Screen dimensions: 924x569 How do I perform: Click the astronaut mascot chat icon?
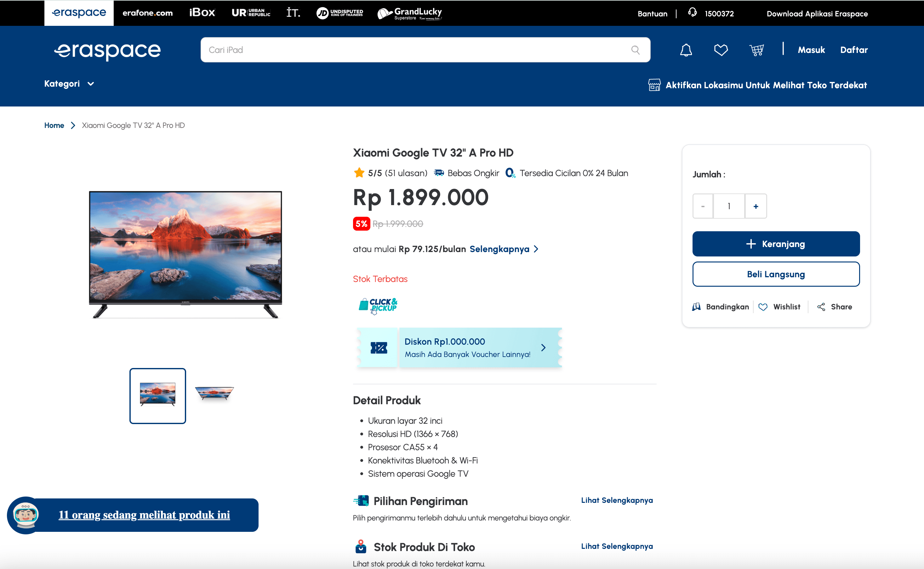tap(25, 514)
